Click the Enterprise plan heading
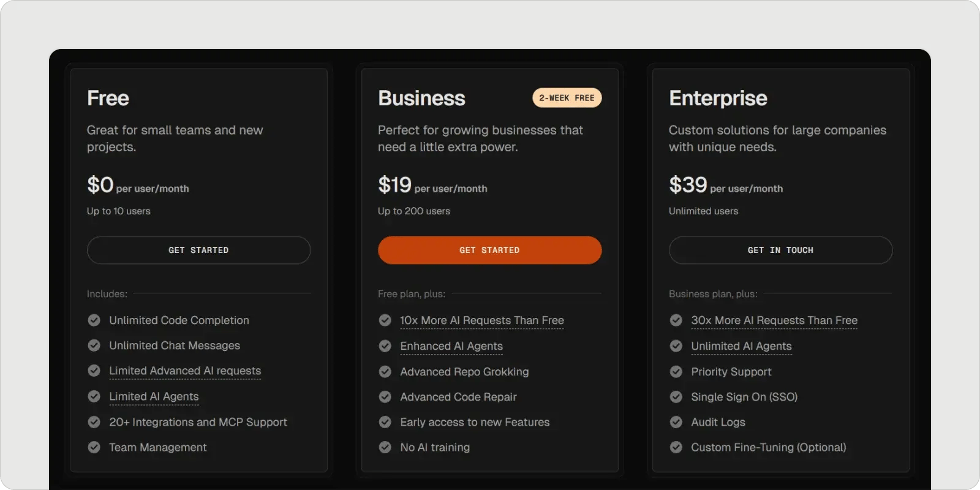Viewport: 980px width, 490px height. pos(718,98)
